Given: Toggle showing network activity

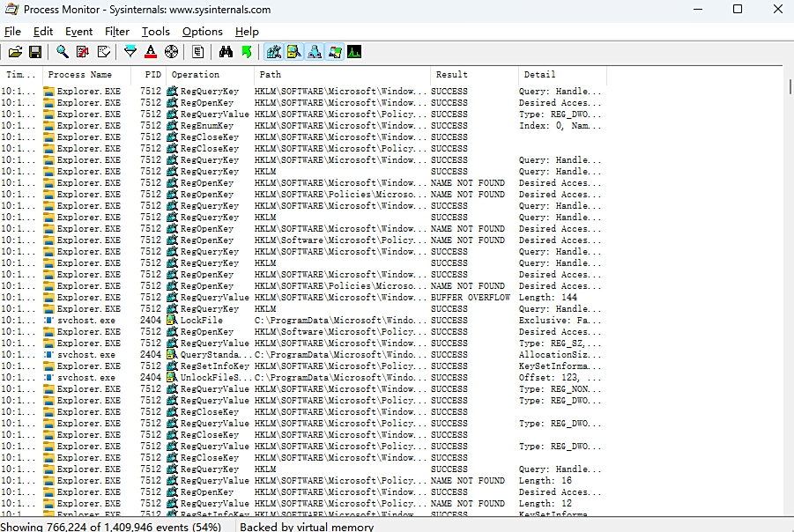Looking at the screenshot, I should (314, 51).
